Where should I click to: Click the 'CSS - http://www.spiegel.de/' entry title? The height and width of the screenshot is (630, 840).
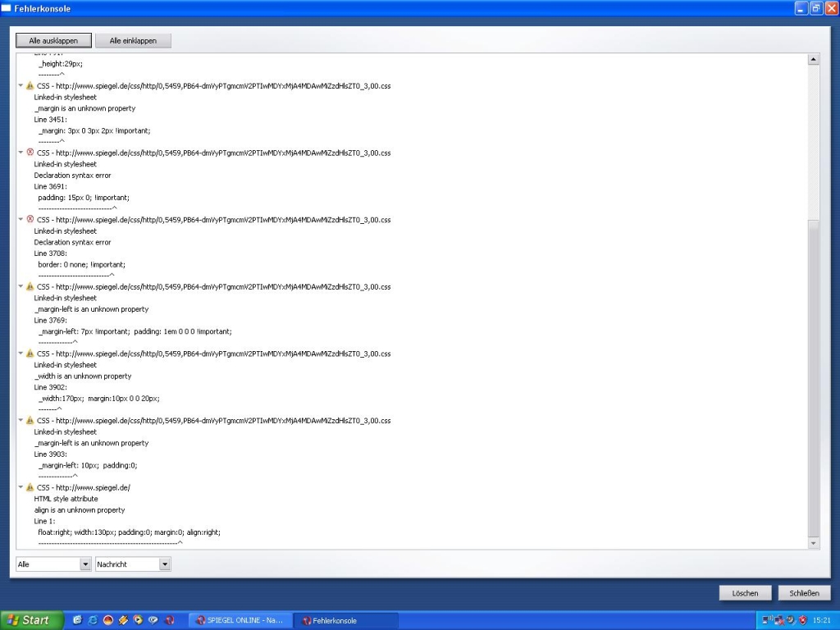coord(84,487)
